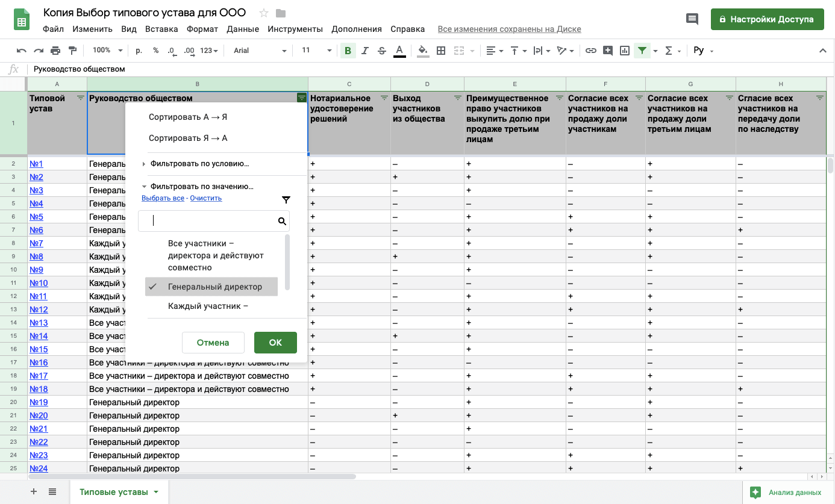The image size is (835, 504).
Task: Add a new sheet with the plus icon
Action: (x=34, y=491)
